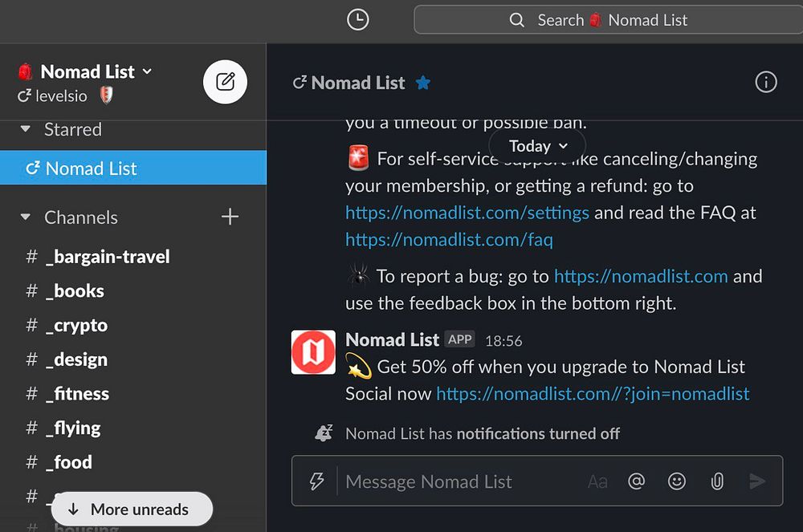
Task: Open the _flying channel
Action: click(133, 428)
